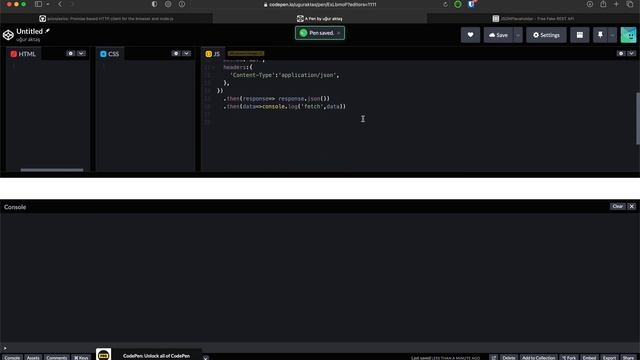Image resolution: width=640 pixels, height=360 pixels.
Task: Click the yellow badge next to JS
Action: coord(246,53)
